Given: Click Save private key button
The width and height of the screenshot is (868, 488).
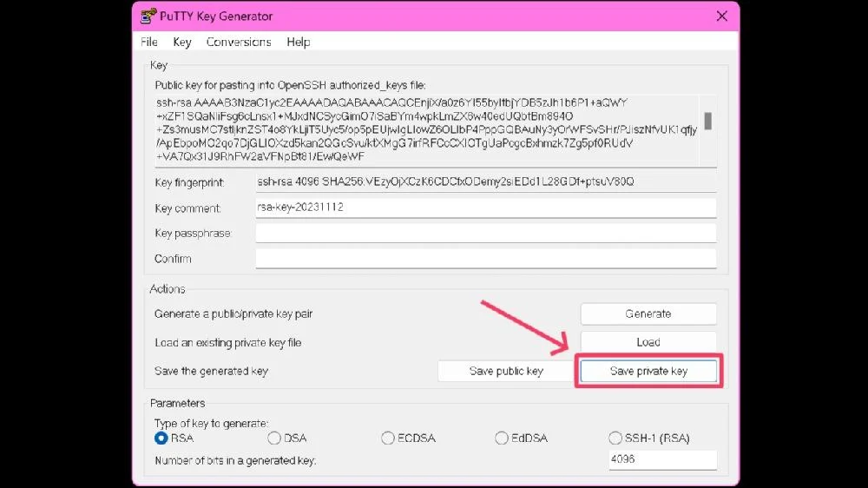Looking at the screenshot, I should point(648,371).
